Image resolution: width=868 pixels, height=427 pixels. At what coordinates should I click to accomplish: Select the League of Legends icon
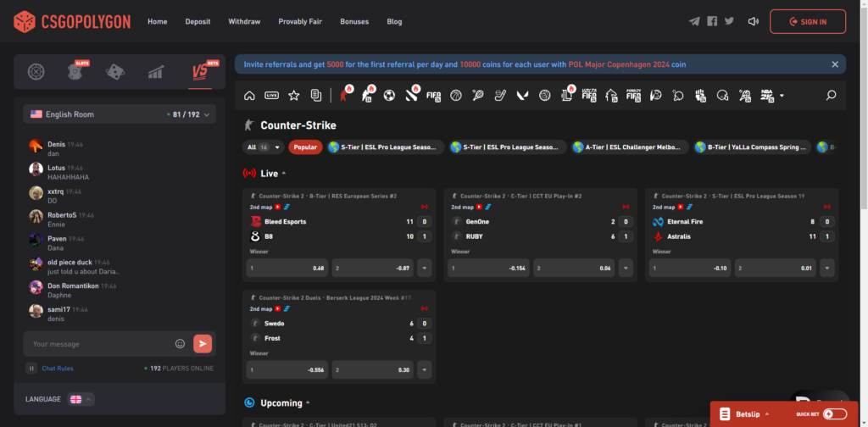pyautogui.click(x=568, y=95)
